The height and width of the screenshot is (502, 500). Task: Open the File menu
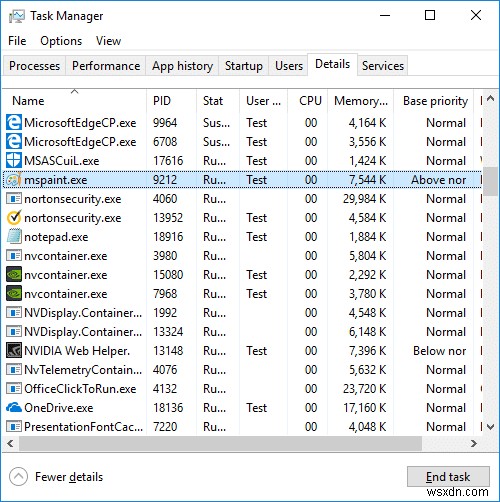(17, 41)
